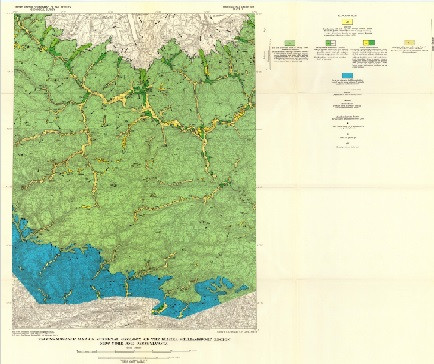434x364 pixels.
Task: Click the pale tan legend swatch
Action: click(409, 43)
